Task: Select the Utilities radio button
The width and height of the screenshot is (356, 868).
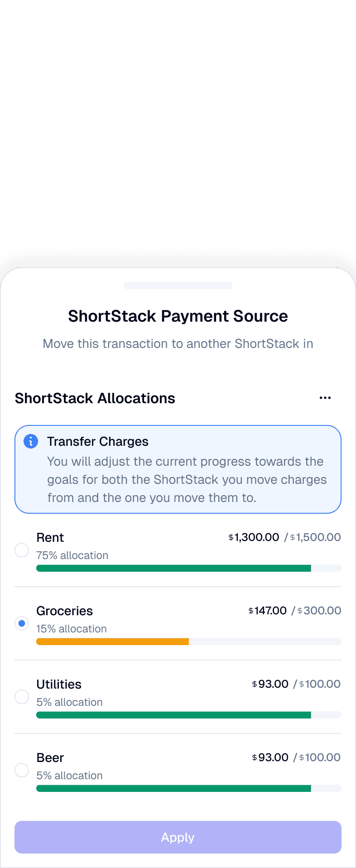Action: [x=22, y=697]
